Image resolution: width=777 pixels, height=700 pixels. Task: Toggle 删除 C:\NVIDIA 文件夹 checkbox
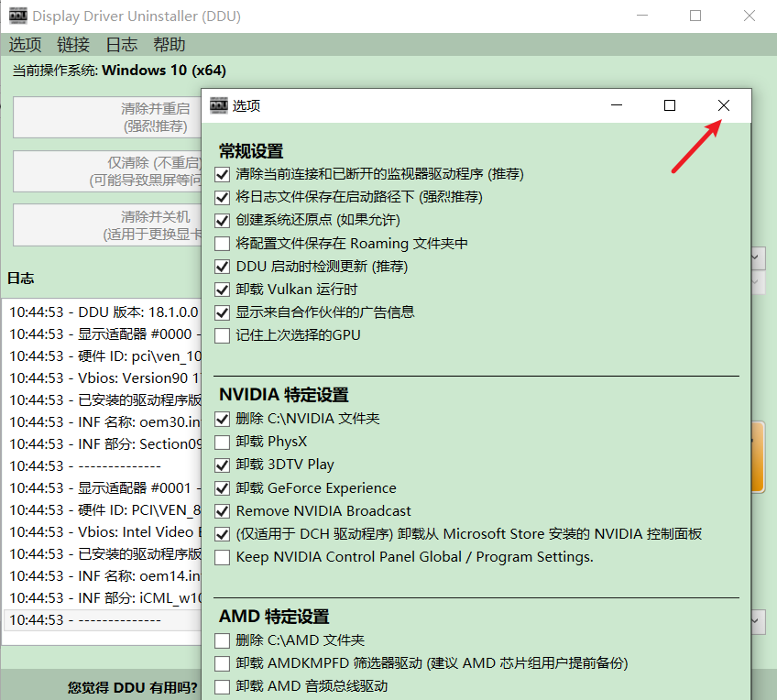point(222,419)
